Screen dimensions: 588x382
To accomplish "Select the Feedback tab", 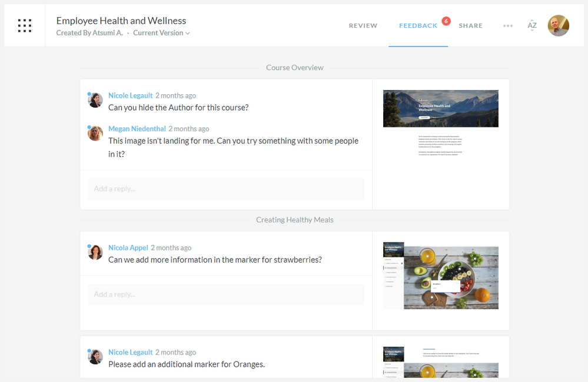I will point(418,25).
